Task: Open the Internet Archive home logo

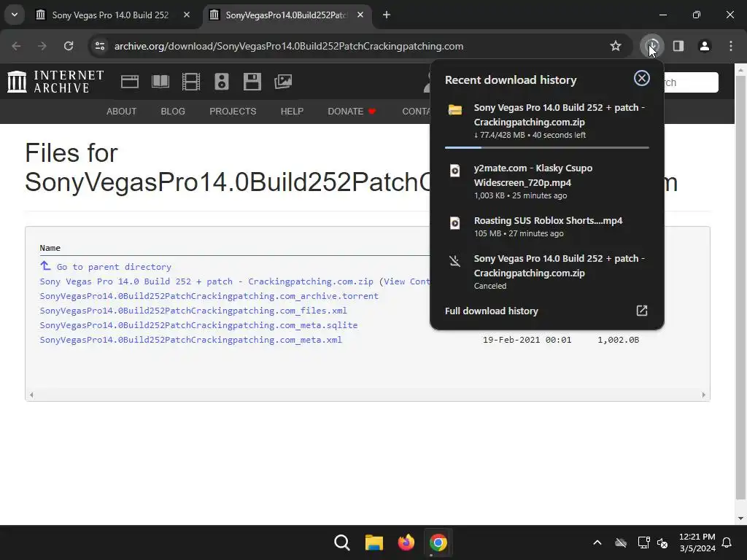Action: point(55,82)
